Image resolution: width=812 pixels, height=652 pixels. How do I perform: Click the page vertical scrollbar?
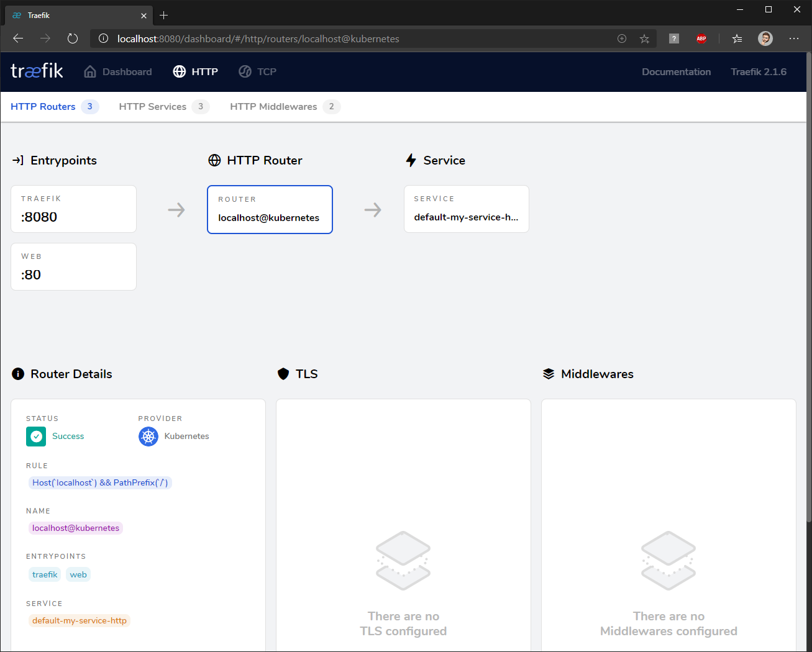pos(808,286)
